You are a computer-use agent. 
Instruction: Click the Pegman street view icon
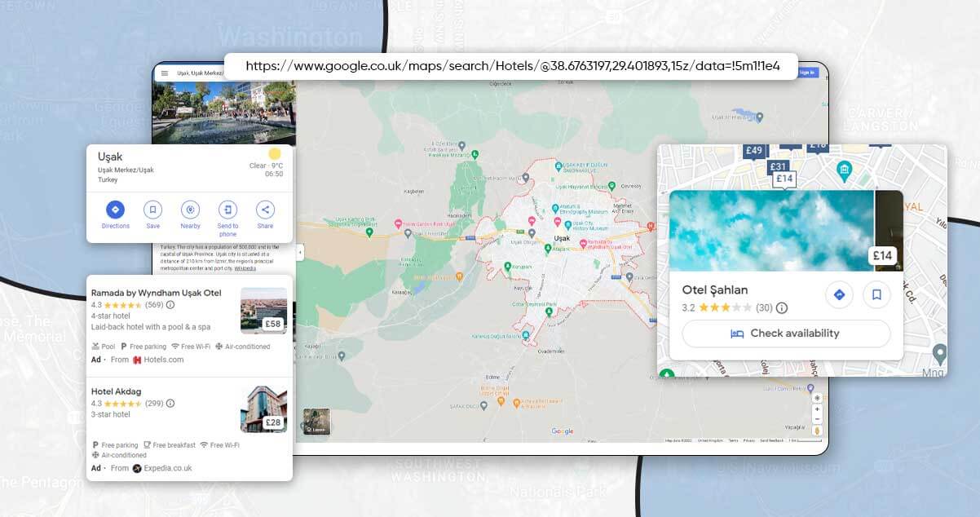coord(817,430)
